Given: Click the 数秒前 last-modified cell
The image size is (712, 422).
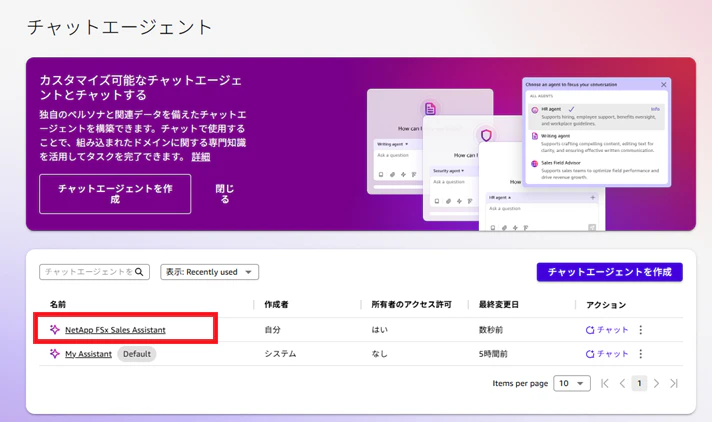Looking at the screenshot, I should pyautogui.click(x=491, y=330).
